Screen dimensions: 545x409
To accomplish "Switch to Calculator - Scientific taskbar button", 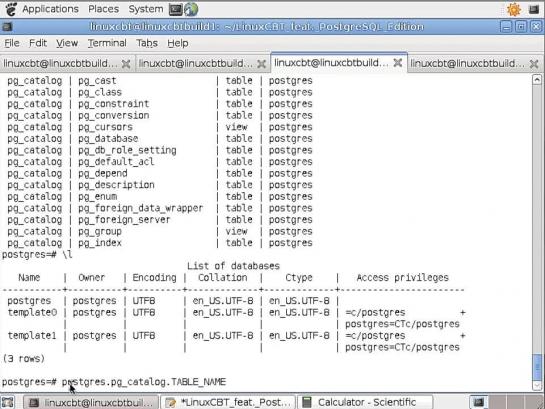I will point(366,402).
